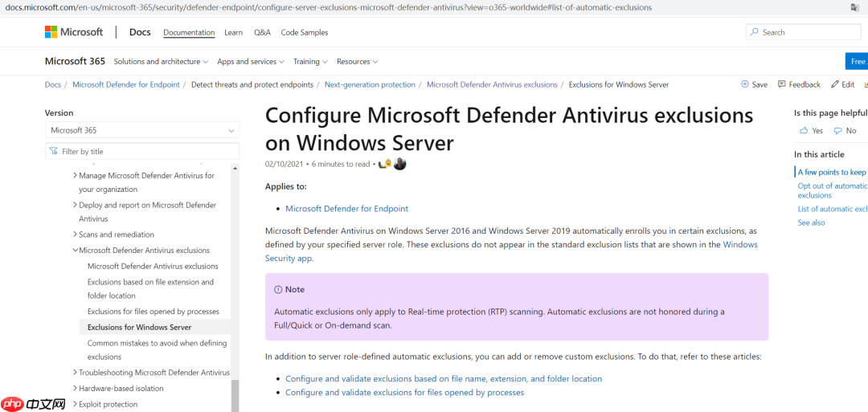The height and width of the screenshot is (412, 868).
Task: Expand Apps and services menu
Action: 251,61
